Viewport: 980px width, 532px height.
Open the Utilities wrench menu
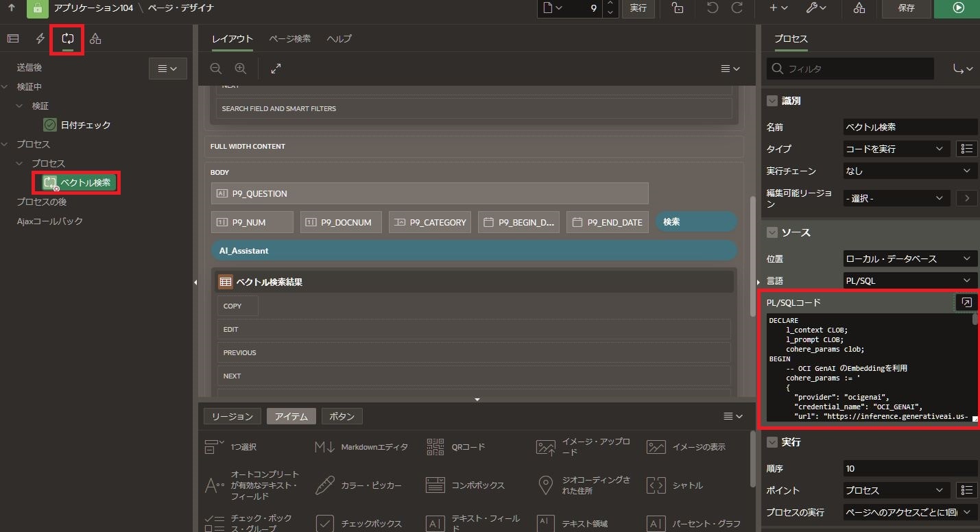coord(815,8)
